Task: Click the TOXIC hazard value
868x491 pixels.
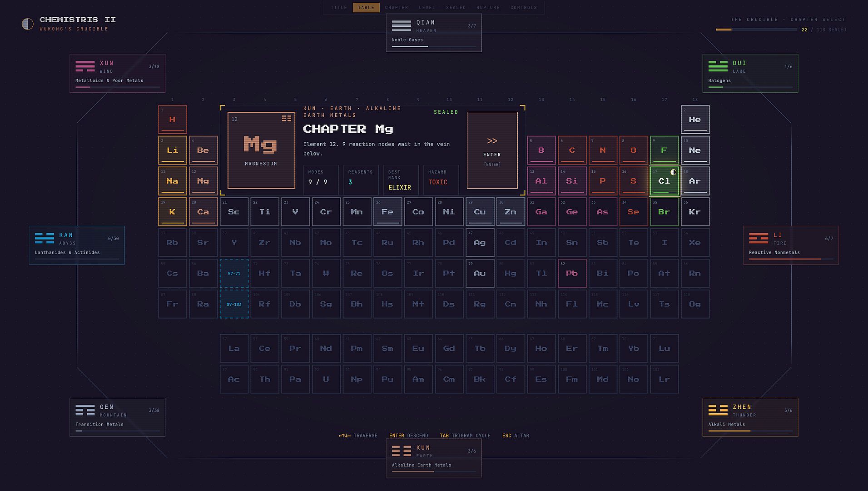Action: [x=438, y=182]
